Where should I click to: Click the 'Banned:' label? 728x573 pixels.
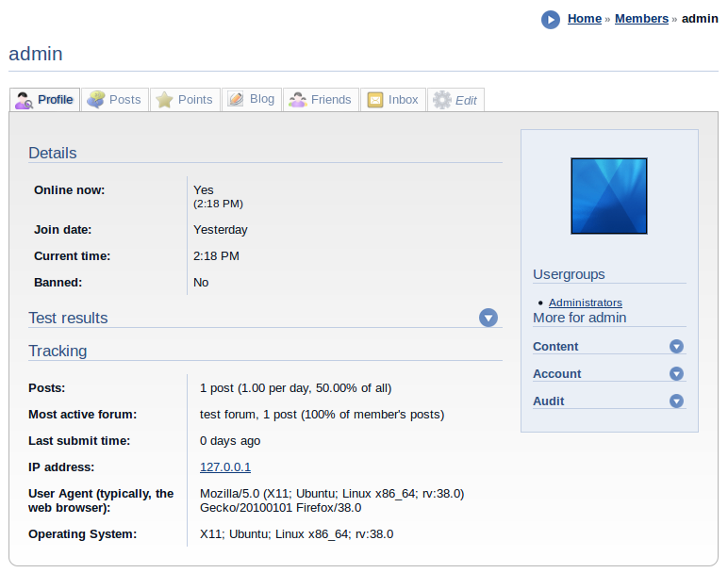click(58, 282)
